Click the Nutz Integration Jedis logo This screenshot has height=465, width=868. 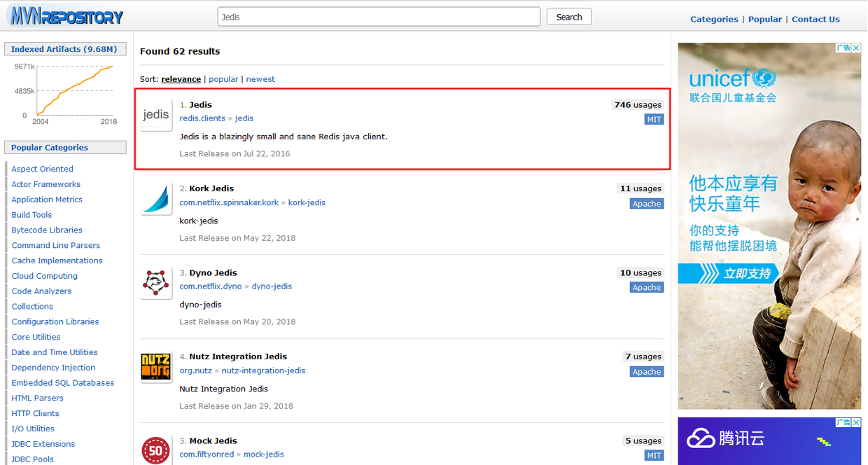pos(156,367)
